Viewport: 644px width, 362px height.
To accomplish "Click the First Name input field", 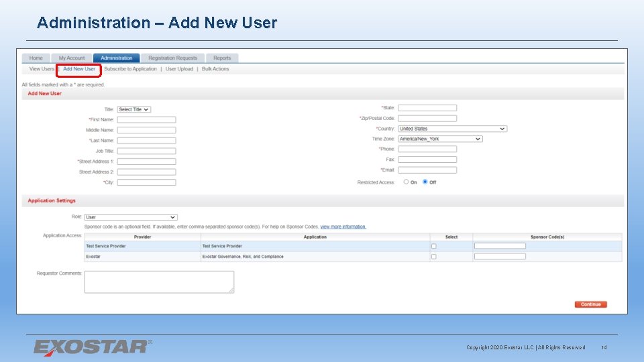I will (x=147, y=120).
